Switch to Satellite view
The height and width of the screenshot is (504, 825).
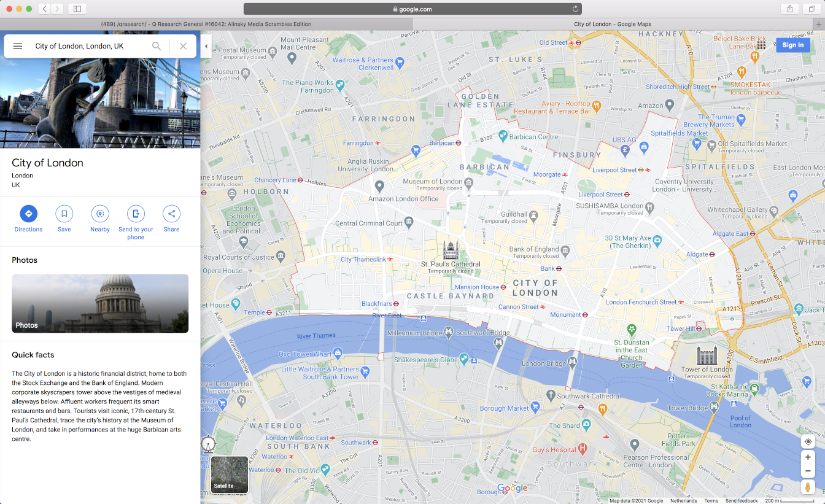click(x=230, y=475)
